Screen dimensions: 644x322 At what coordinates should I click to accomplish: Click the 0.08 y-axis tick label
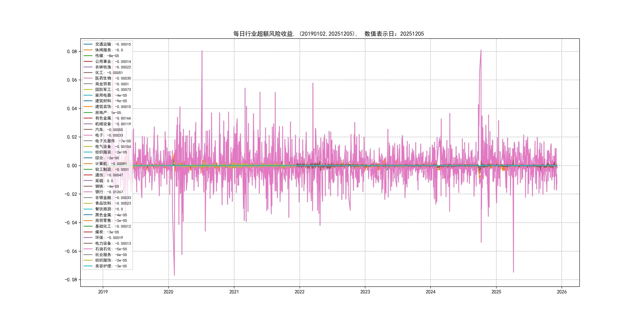point(72,51)
